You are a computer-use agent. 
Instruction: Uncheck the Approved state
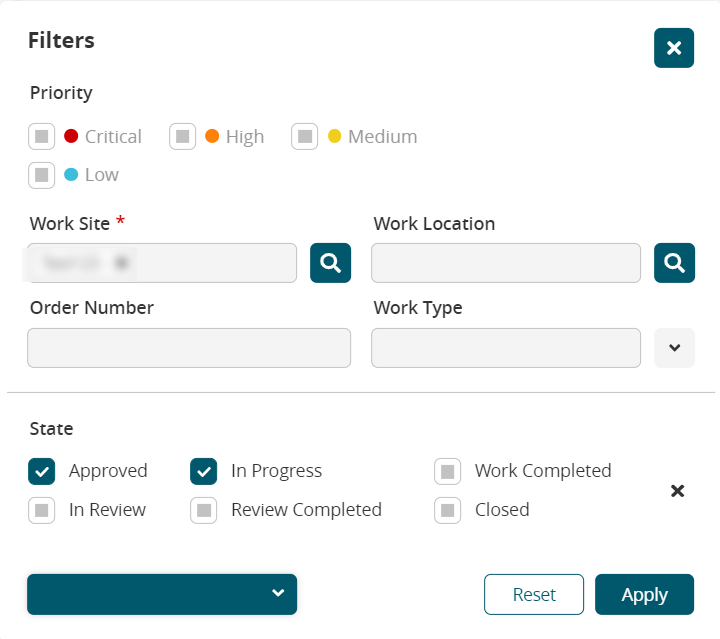coord(41,471)
